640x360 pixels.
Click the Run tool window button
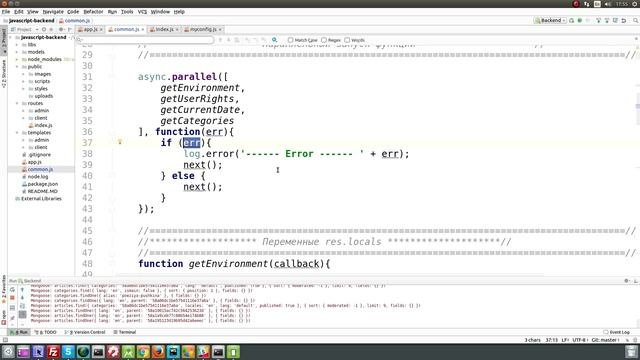tap(19, 332)
